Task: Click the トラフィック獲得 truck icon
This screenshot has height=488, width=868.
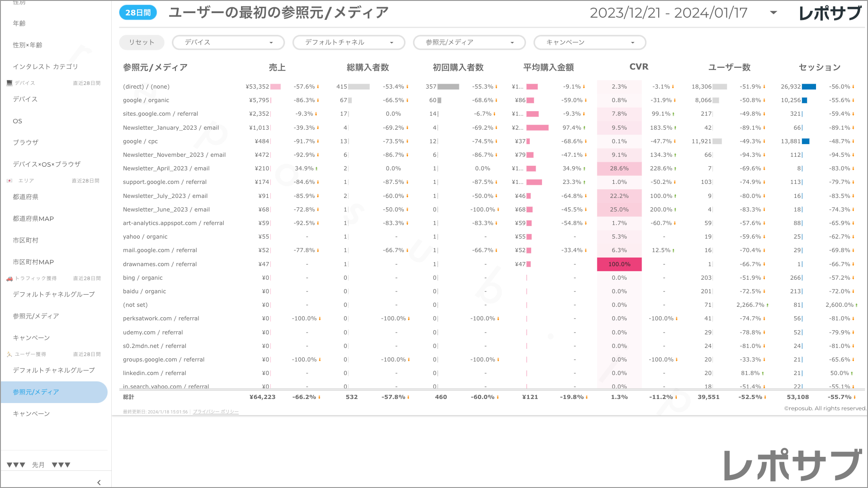Action: (9, 278)
